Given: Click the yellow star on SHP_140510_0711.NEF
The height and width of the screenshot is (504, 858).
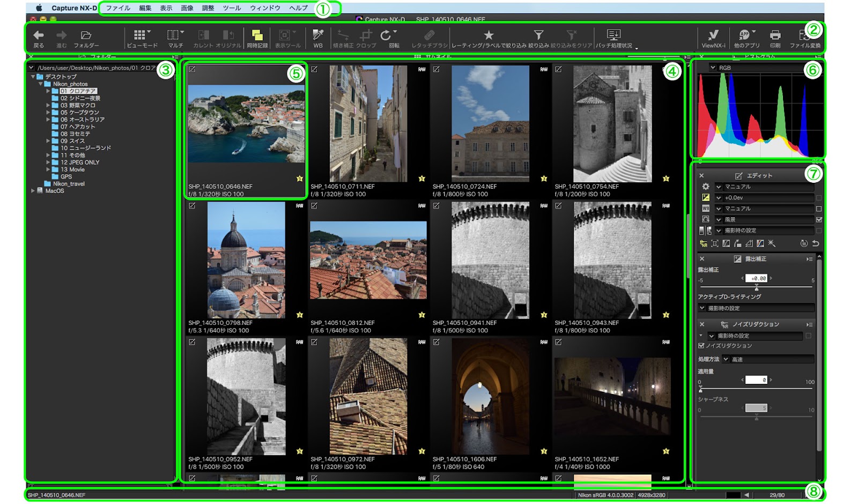Looking at the screenshot, I should tap(421, 179).
